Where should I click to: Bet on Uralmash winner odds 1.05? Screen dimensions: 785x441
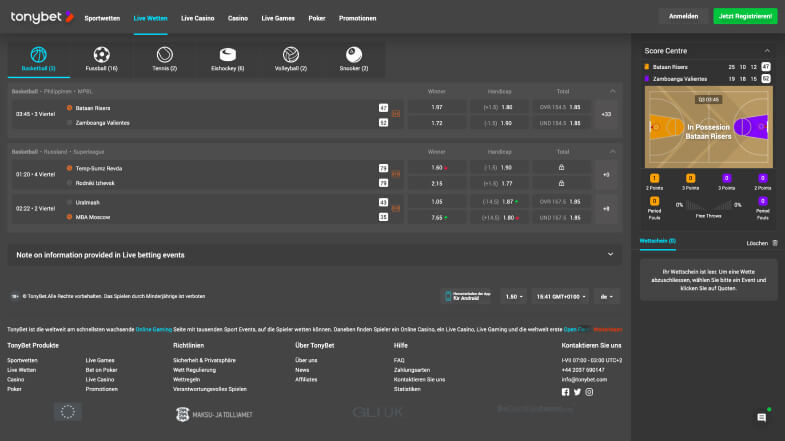[x=437, y=202]
